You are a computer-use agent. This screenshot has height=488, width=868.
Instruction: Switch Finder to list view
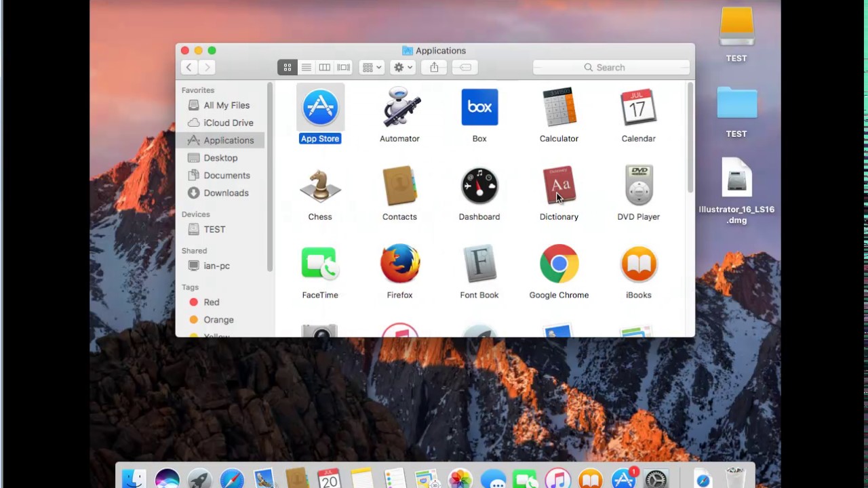click(x=306, y=67)
